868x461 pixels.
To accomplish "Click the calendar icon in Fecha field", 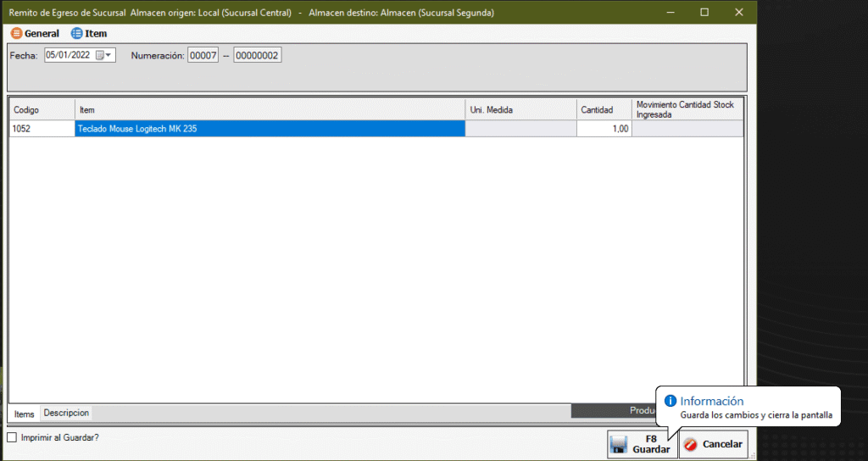I will point(99,55).
